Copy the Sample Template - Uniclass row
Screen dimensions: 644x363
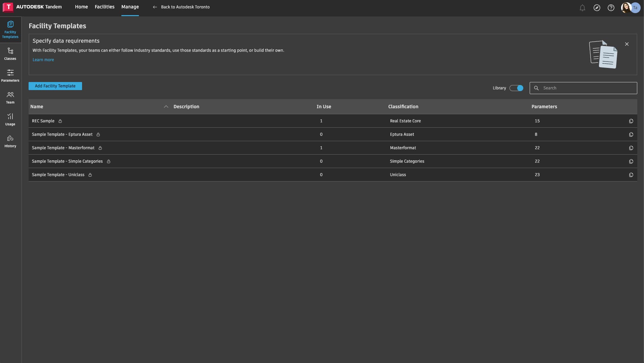[631, 175]
